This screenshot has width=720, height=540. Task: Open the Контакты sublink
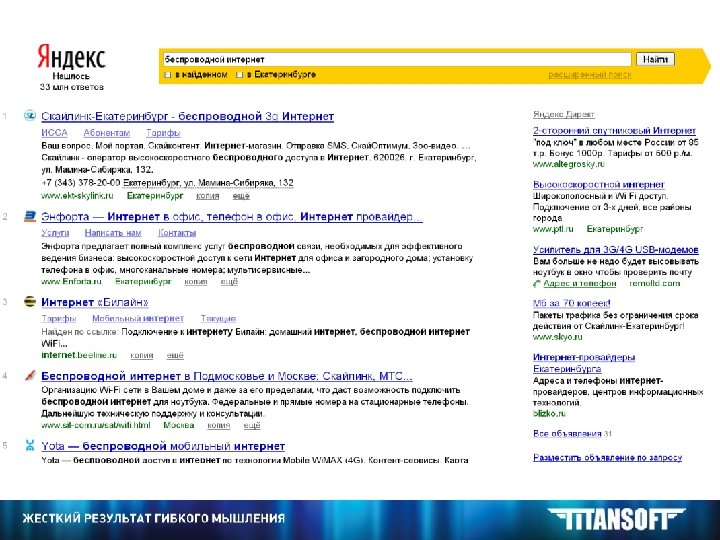177,233
